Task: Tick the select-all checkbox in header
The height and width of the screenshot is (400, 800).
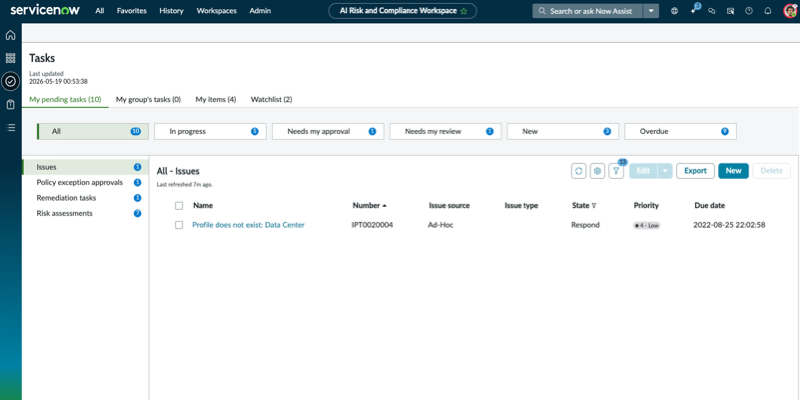Action: (179, 206)
